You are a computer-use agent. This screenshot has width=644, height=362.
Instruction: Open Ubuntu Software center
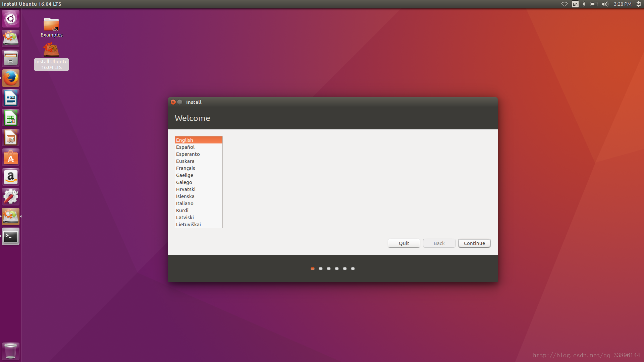[x=11, y=157]
